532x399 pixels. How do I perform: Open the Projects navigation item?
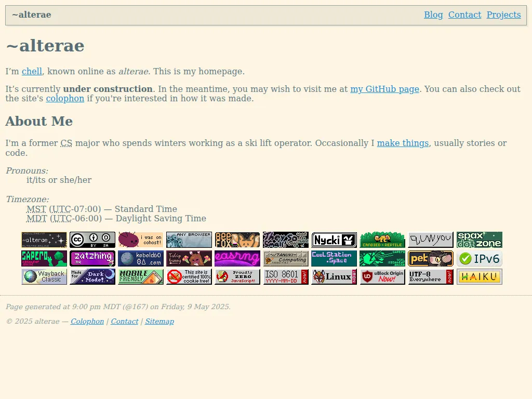click(x=503, y=15)
